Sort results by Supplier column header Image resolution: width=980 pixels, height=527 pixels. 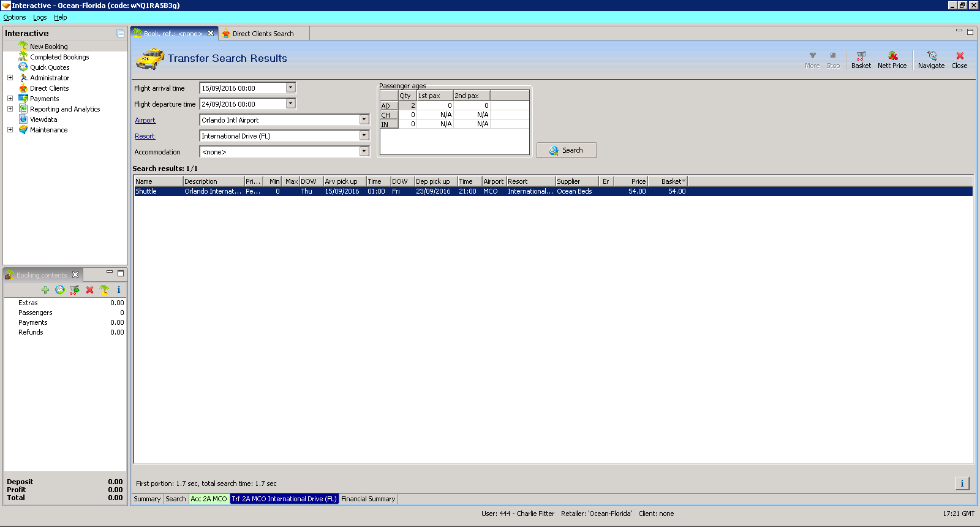[x=577, y=181]
